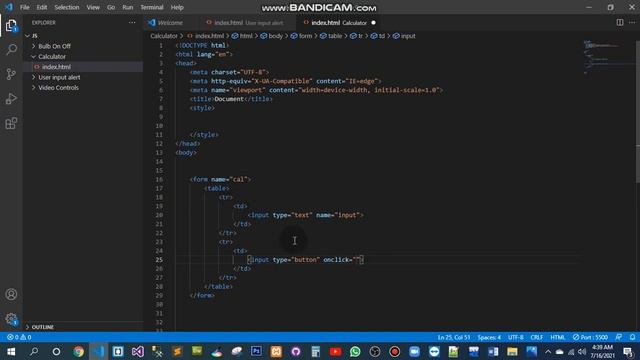
Task: Click form in the breadcrumb
Action: [x=305, y=36]
